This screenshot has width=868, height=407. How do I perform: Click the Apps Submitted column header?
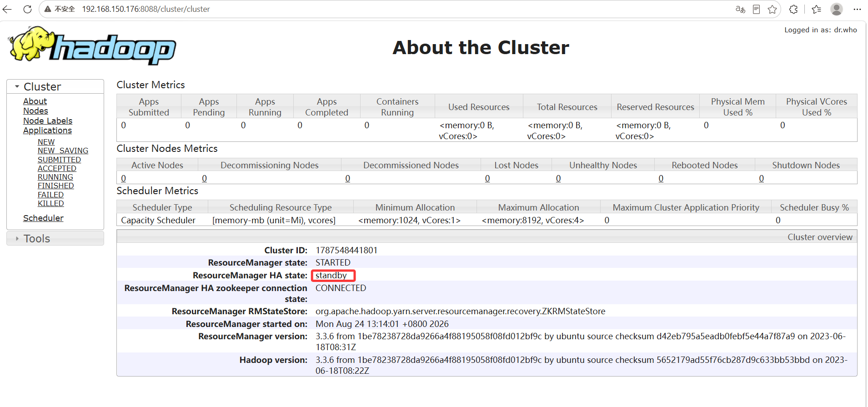[x=149, y=107]
